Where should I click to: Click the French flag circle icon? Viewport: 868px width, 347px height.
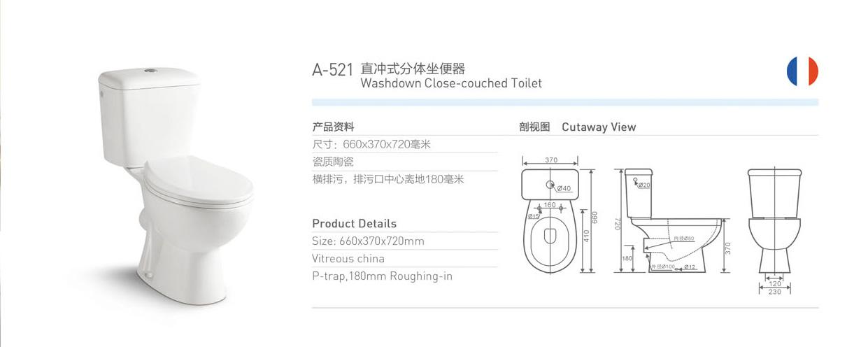coord(802,71)
